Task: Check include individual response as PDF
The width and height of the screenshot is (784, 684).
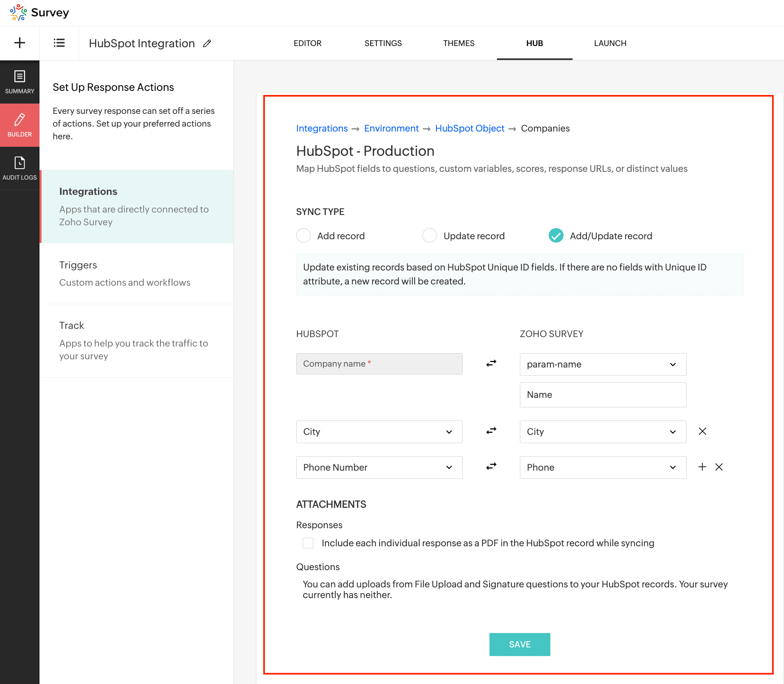Action: [308, 543]
